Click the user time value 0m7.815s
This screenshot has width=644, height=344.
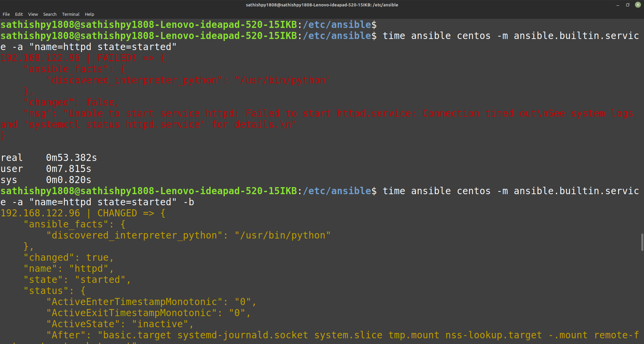point(68,169)
